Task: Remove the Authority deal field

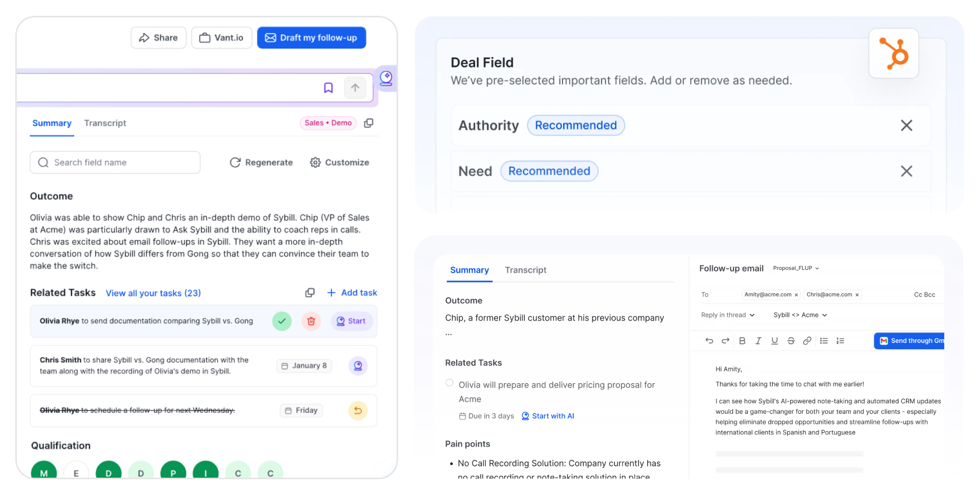Action: pyautogui.click(x=906, y=126)
